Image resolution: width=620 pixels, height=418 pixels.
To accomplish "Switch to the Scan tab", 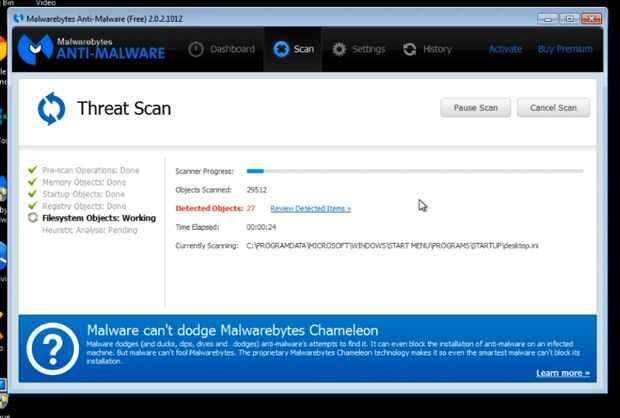I will click(x=293, y=49).
